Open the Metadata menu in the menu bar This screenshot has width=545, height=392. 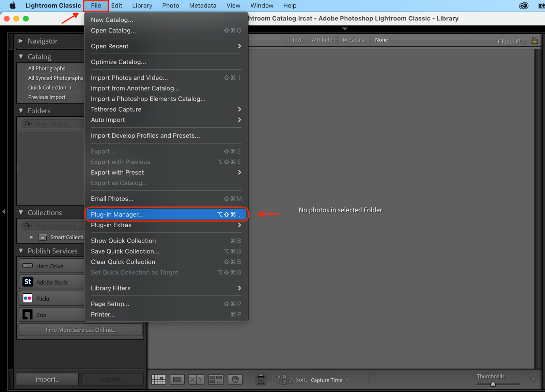point(203,5)
